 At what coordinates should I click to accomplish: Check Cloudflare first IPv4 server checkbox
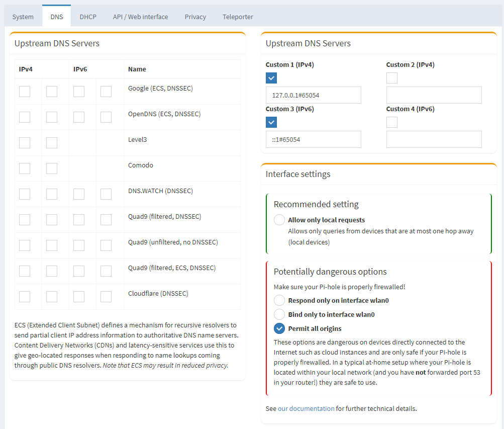point(25,297)
